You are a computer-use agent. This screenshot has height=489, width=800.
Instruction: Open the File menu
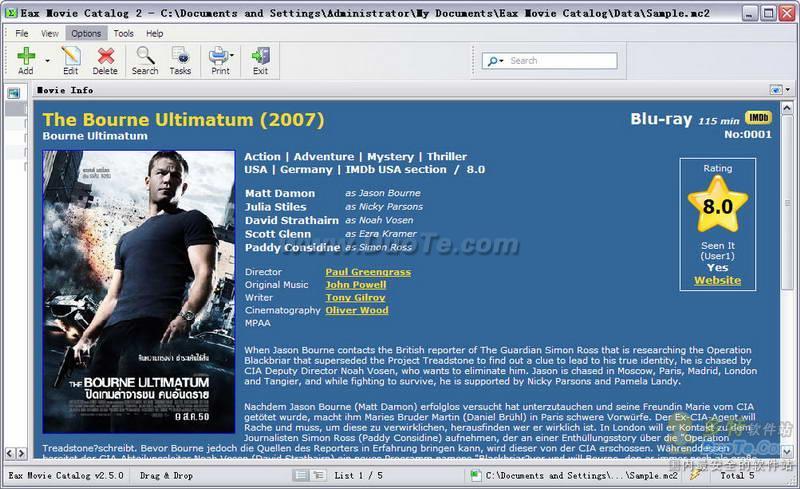pos(22,34)
